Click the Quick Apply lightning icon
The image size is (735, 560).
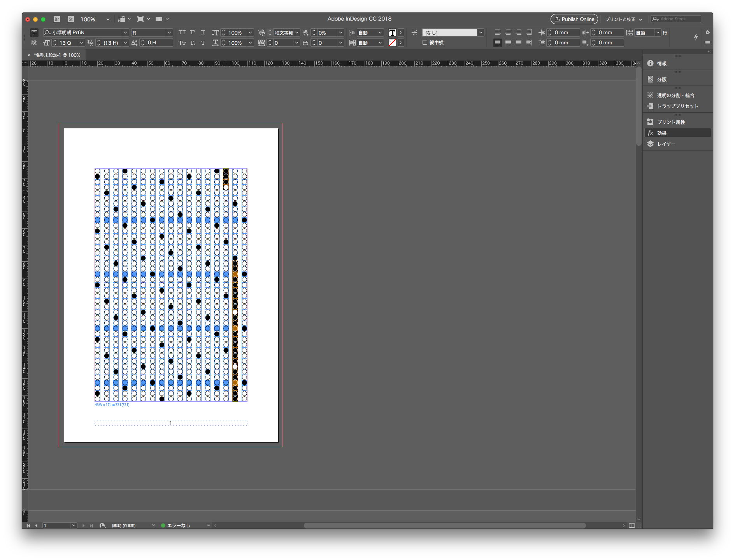(x=696, y=37)
